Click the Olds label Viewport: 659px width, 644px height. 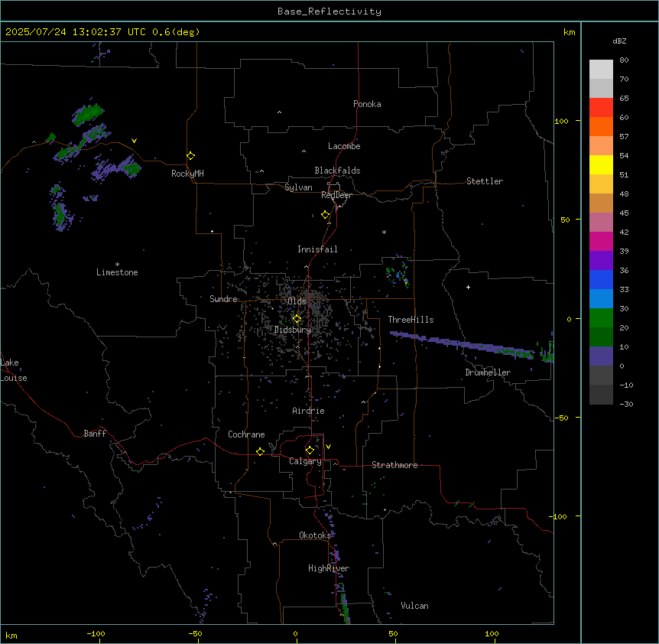pyautogui.click(x=297, y=301)
